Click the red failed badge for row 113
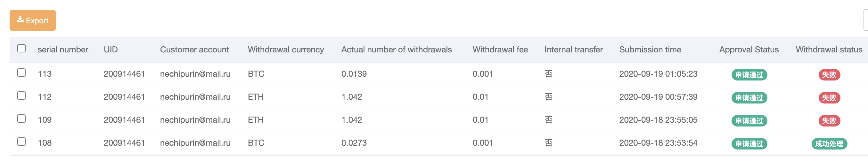868x161 pixels. (x=829, y=75)
